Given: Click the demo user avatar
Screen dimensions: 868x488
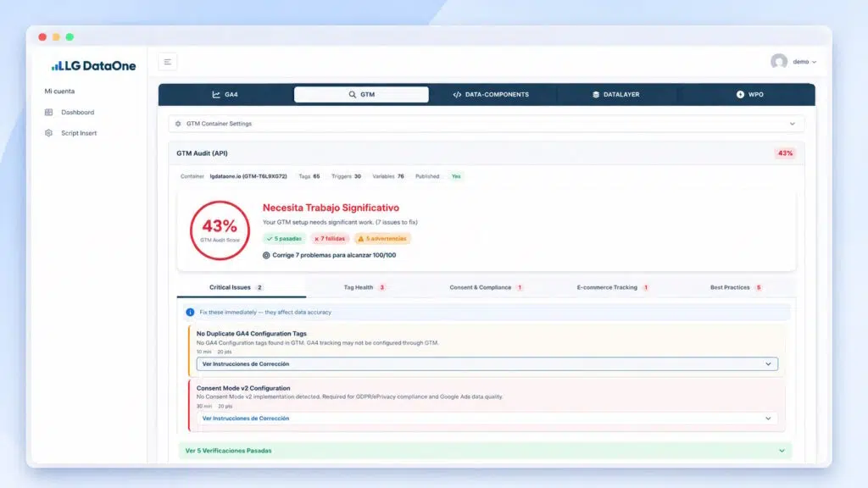Looking at the screenshot, I should pos(779,61).
